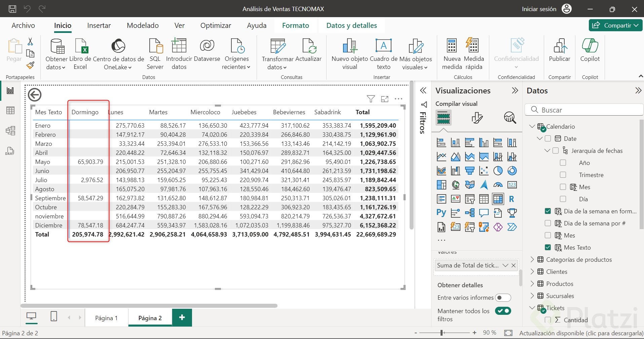644x339 pixels.
Task: Expand the Categorías de productos table
Action: 532,260
